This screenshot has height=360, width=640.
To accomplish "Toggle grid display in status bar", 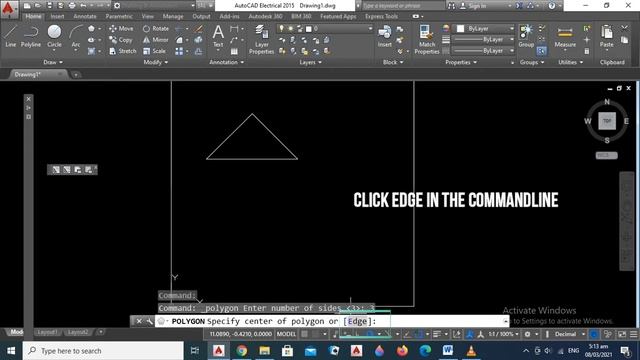I will [x=304, y=334].
